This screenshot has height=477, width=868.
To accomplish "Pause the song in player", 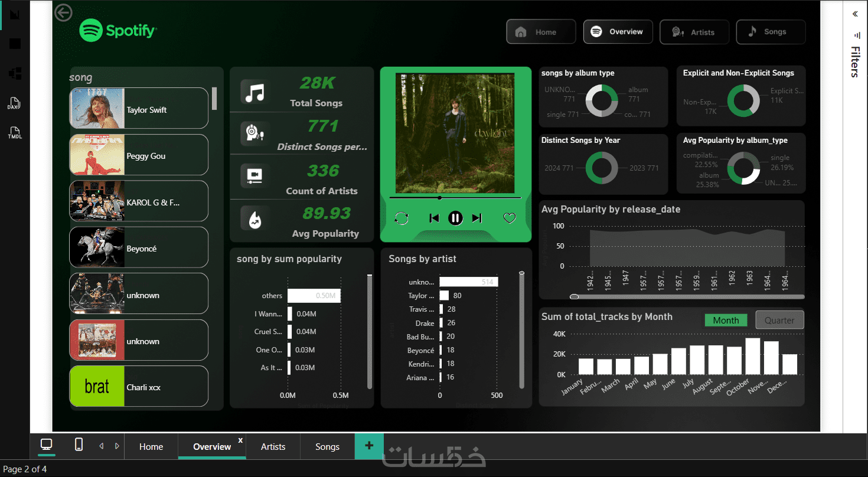I will pos(455,218).
